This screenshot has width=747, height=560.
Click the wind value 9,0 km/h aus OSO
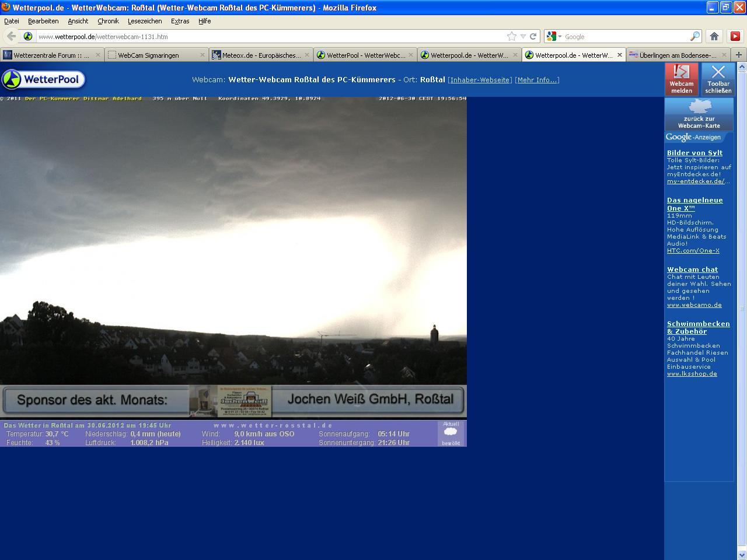(264, 434)
